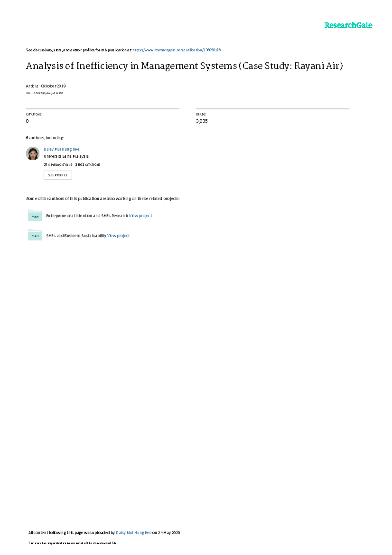Click the 2,903 citations author stat
Image resolution: width=392 pixels, height=555 pixels.
(x=88, y=165)
